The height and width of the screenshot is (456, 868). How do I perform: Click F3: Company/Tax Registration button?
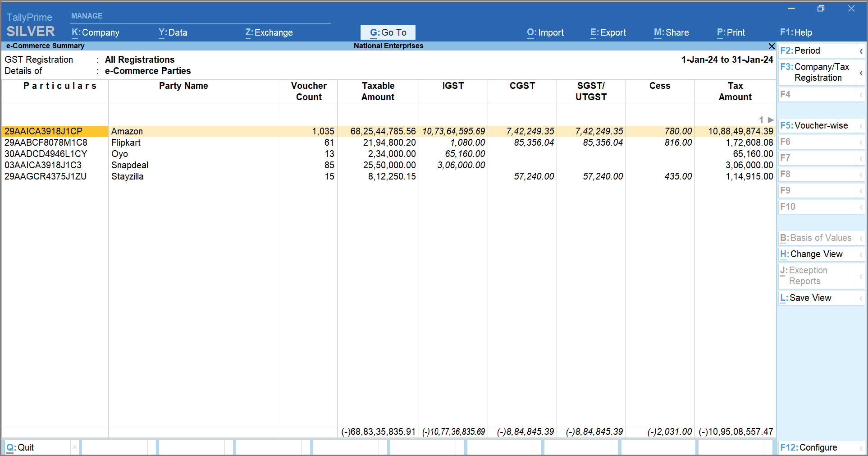817,72
